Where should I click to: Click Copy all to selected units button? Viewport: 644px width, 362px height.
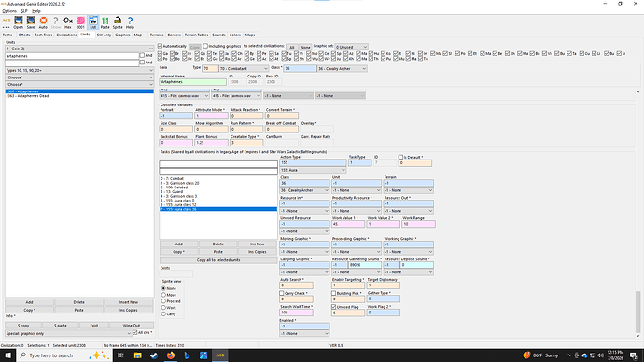point(218,260)
